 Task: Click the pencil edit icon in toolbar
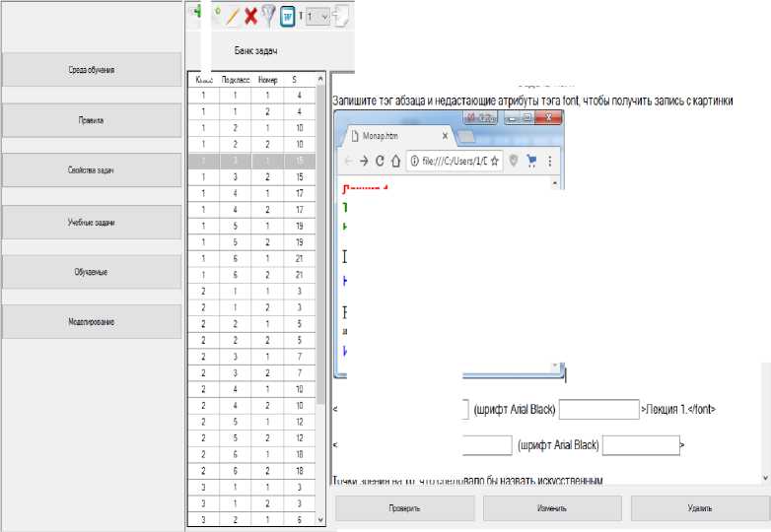232,16
